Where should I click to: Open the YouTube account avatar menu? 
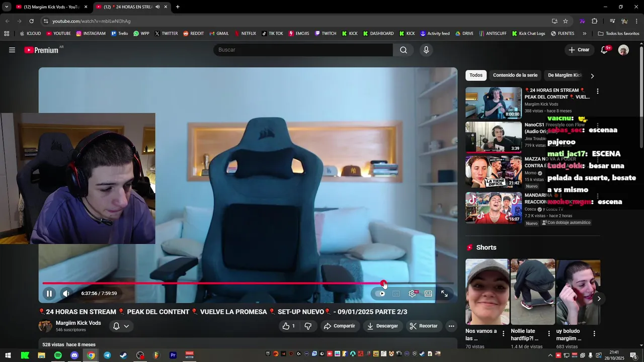click(623, 50)
